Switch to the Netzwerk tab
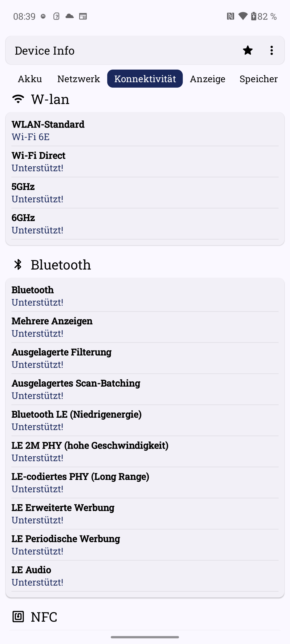This screenshot has height=644, width=290. (x=79, y=79)
